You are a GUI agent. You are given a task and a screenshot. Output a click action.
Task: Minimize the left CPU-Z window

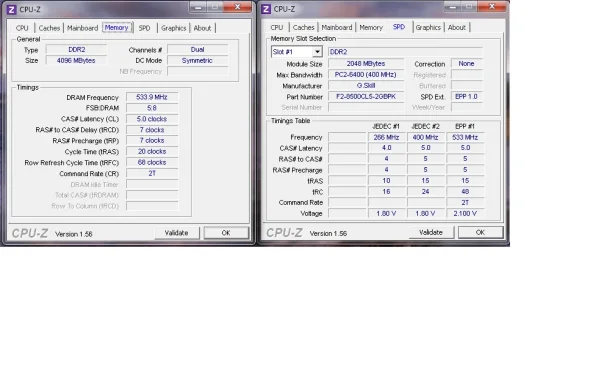(198, 7)
